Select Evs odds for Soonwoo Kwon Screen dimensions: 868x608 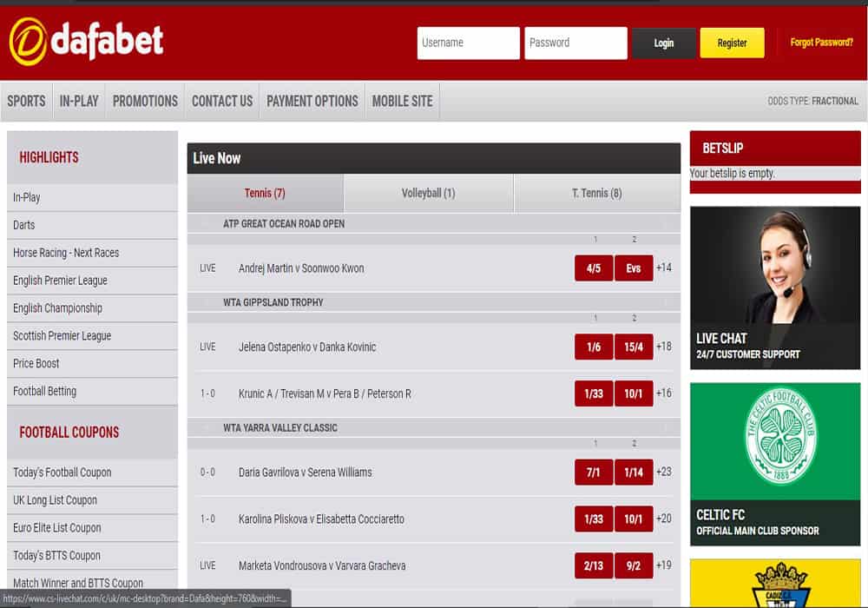[x=634, y=268]
